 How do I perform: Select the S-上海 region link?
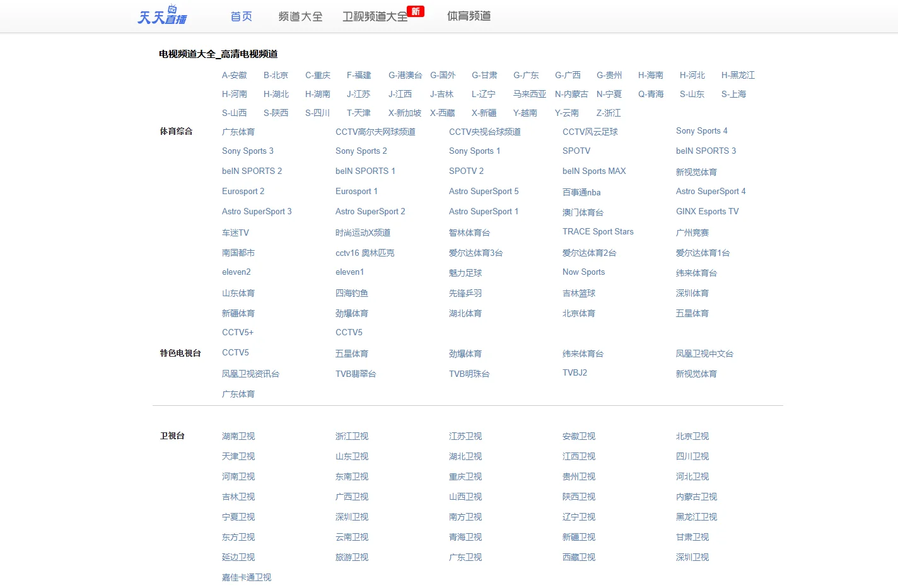[x=734, y=94]
